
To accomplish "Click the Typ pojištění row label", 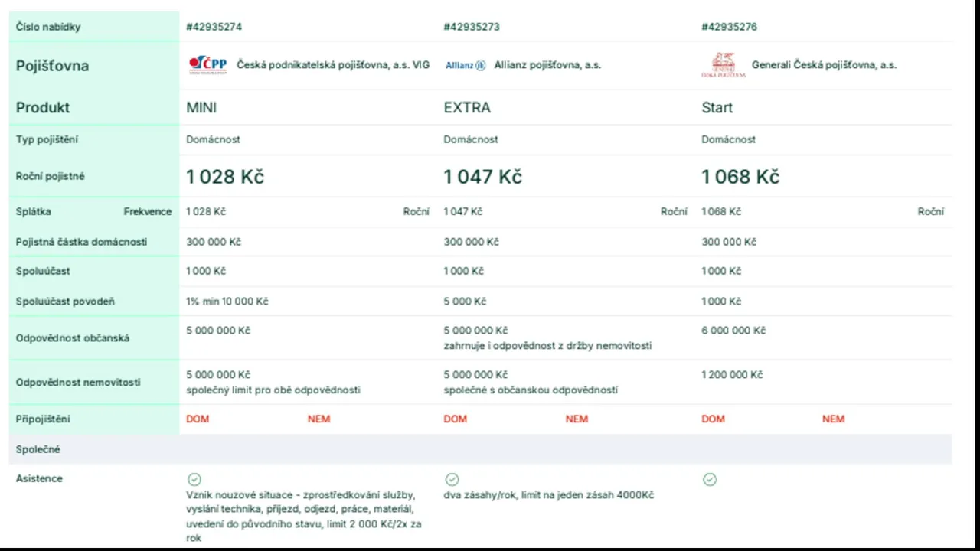I will pyautogui.click(x=47, y=139).
